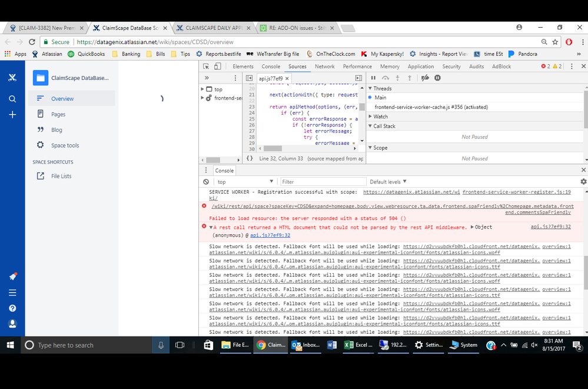Open the Excel app from the taskbar
Viewport: 588px width, 389px height.
point(358,345)
